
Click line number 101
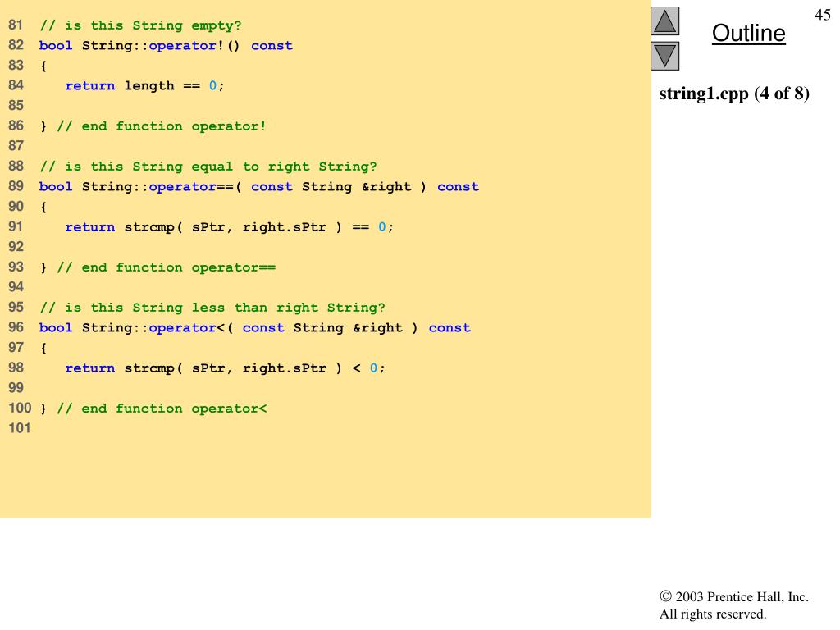[20, 428]
